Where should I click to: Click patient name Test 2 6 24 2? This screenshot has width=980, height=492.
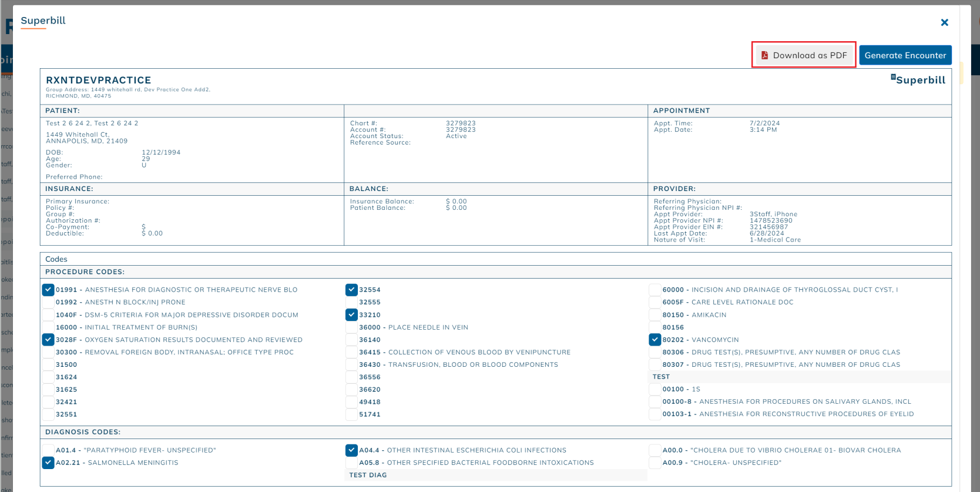pos(92,123)
